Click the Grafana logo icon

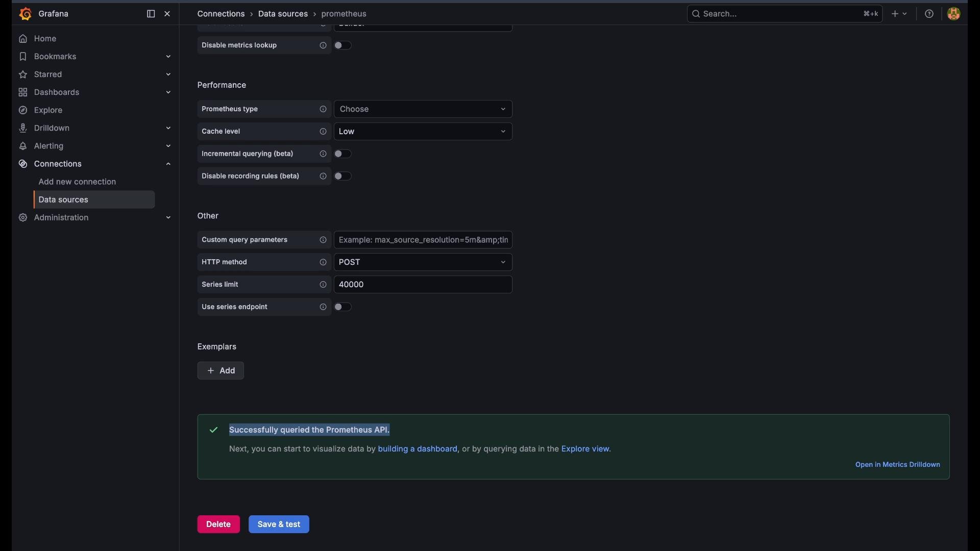click(25, 14)
